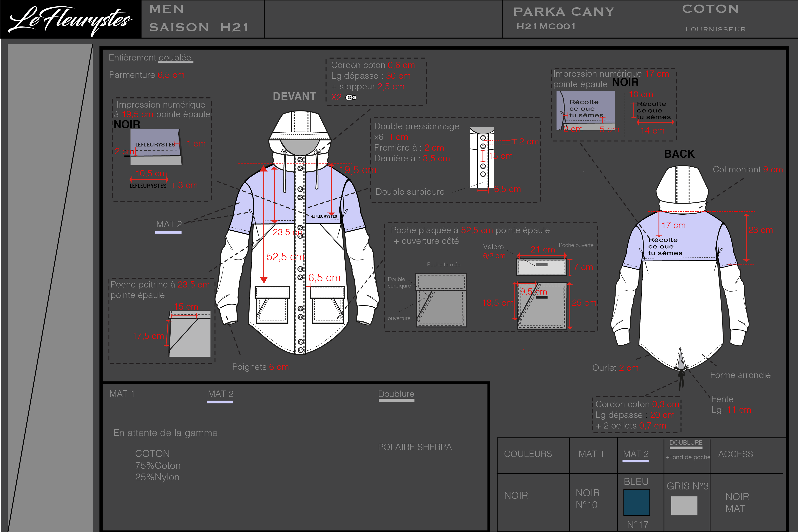Click the open pocket flap thumbnail
The image size is (798, 532).
tap(541, 267)
